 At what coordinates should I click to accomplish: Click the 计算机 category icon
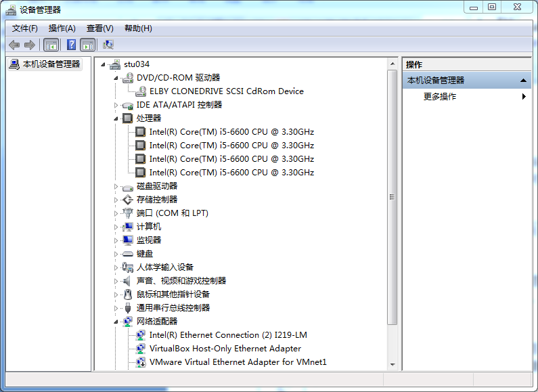tap(128, 227)
